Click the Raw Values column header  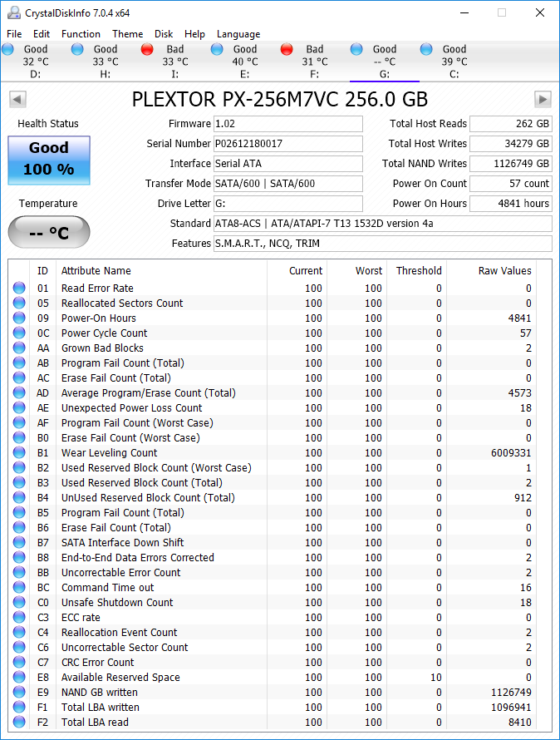[492, 270]
